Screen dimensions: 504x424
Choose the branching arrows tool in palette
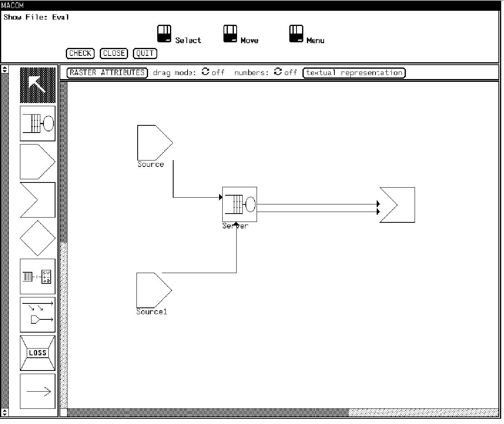[x=38, y=315]
